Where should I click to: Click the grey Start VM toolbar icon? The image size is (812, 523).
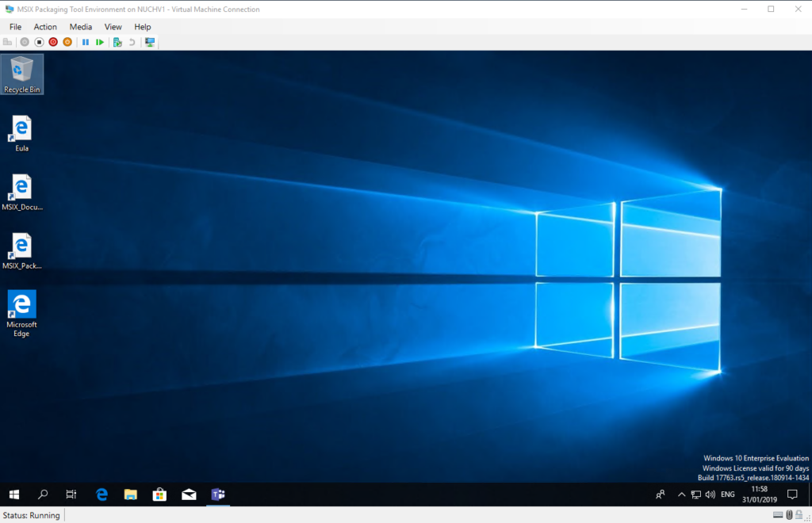point(25,42)
